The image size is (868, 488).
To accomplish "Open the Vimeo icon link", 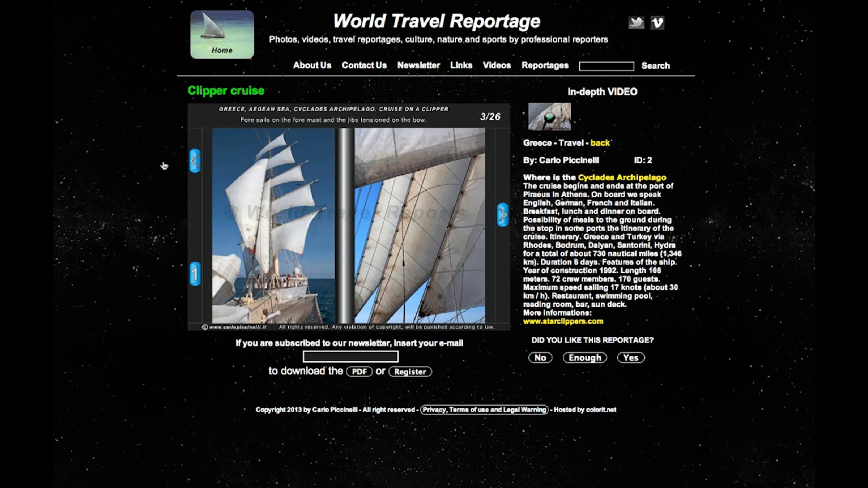I will [657, 23].
